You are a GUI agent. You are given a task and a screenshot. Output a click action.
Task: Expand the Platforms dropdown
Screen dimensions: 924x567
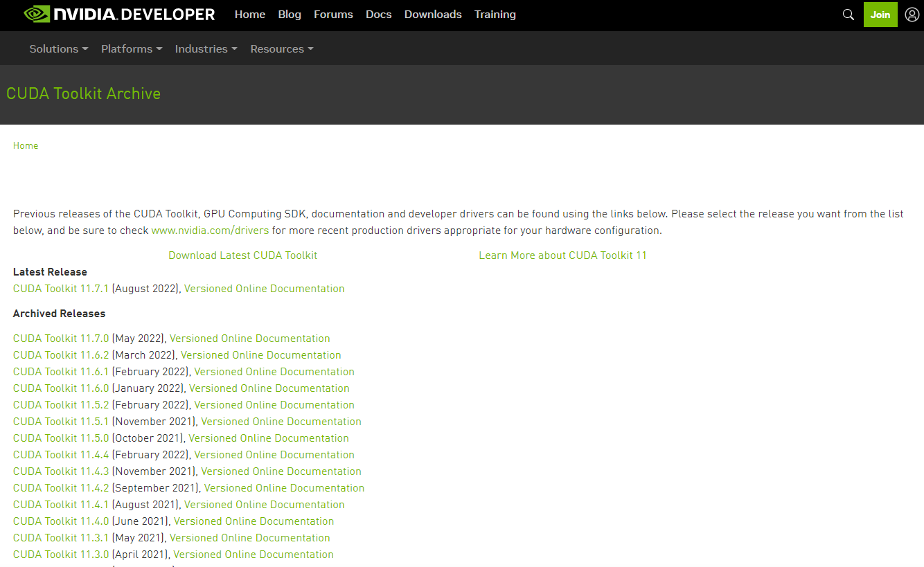click(132, 49)
